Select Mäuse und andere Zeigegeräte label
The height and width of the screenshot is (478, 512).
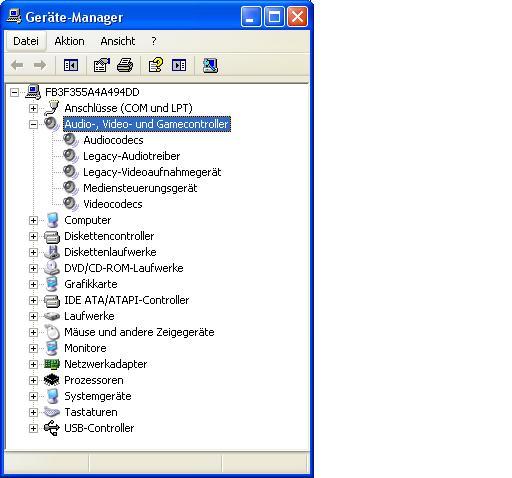pyautogui.click(x=139, y=332)
